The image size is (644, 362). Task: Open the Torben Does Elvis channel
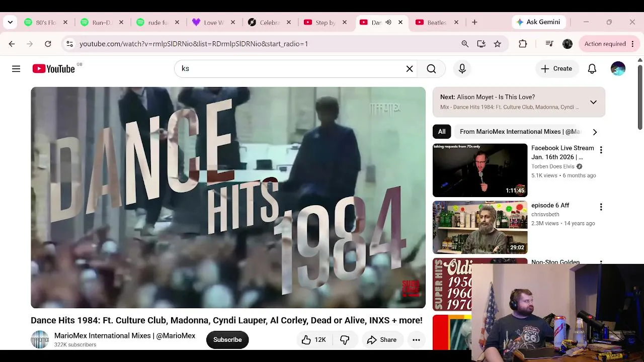tap(552, 166)
